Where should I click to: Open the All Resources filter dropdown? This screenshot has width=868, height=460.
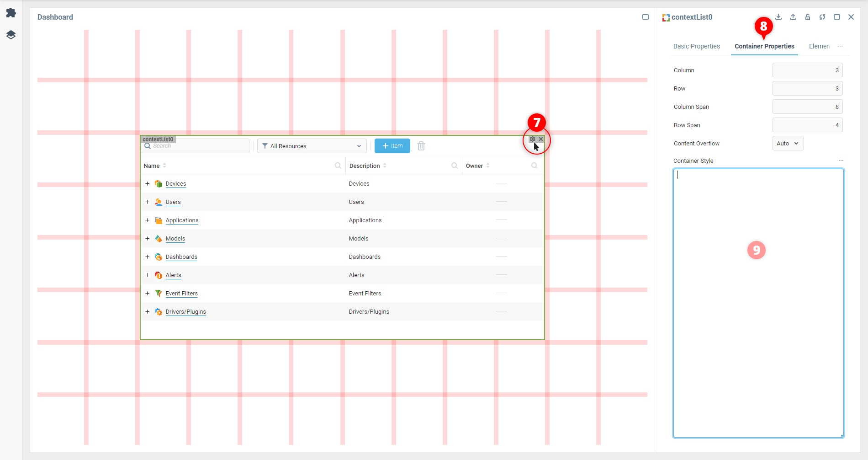(312, 146)
